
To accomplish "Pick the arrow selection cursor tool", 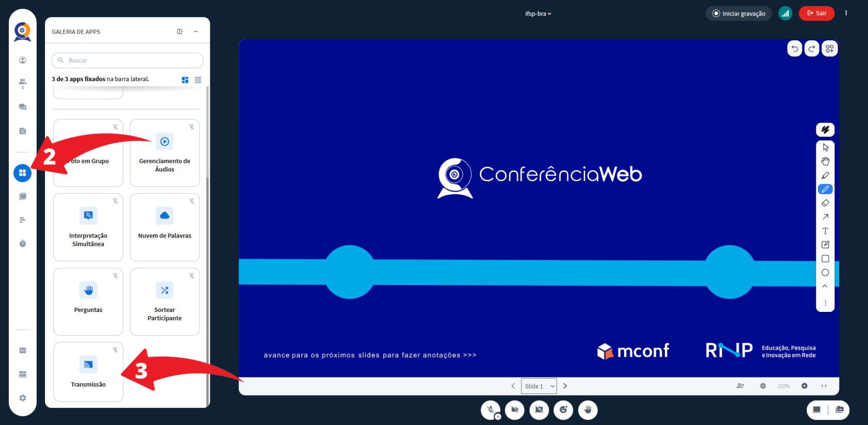I will (x=825, y=147).
